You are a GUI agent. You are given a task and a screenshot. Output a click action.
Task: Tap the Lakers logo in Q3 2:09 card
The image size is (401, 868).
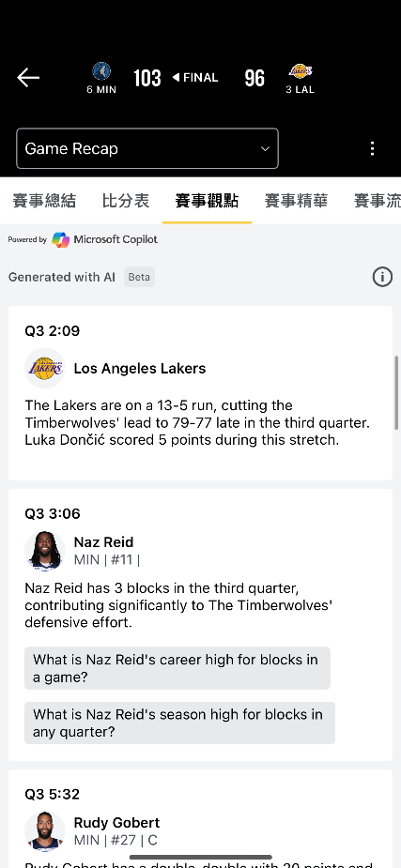coord(45,368)
